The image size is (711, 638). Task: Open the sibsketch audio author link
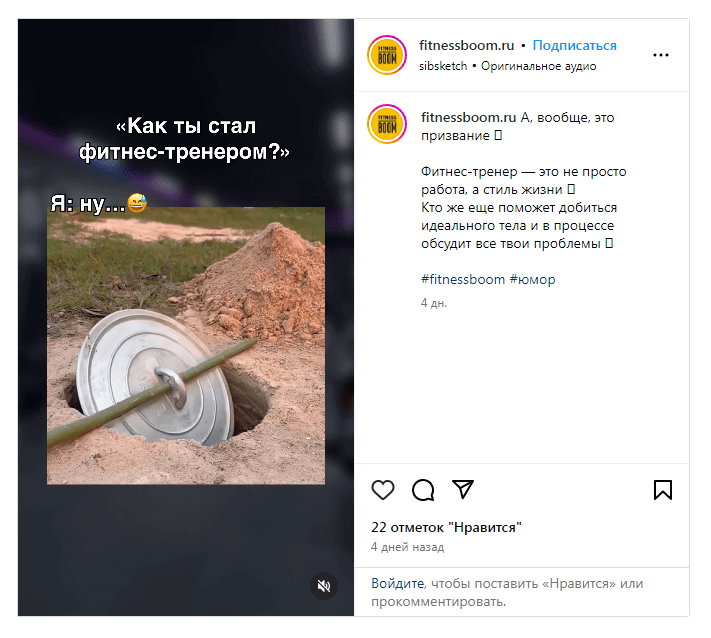pyautogui.click(x=443, y=66)
